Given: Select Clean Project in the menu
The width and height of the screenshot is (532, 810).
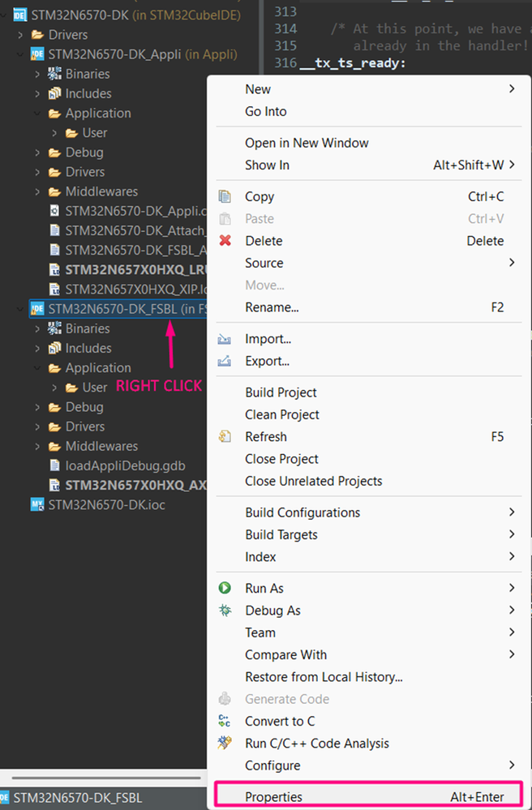Looking at the screenshot, I should coord(282,414).
